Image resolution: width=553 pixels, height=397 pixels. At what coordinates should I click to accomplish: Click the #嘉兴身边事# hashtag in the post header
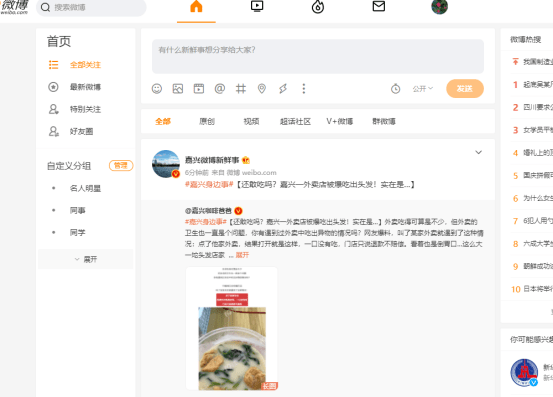209,184
